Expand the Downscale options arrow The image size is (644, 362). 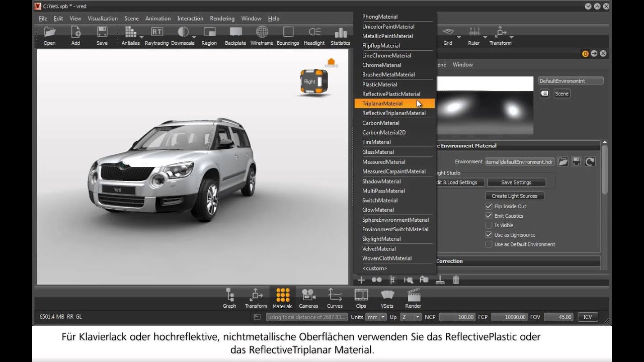tap(195, 37)
